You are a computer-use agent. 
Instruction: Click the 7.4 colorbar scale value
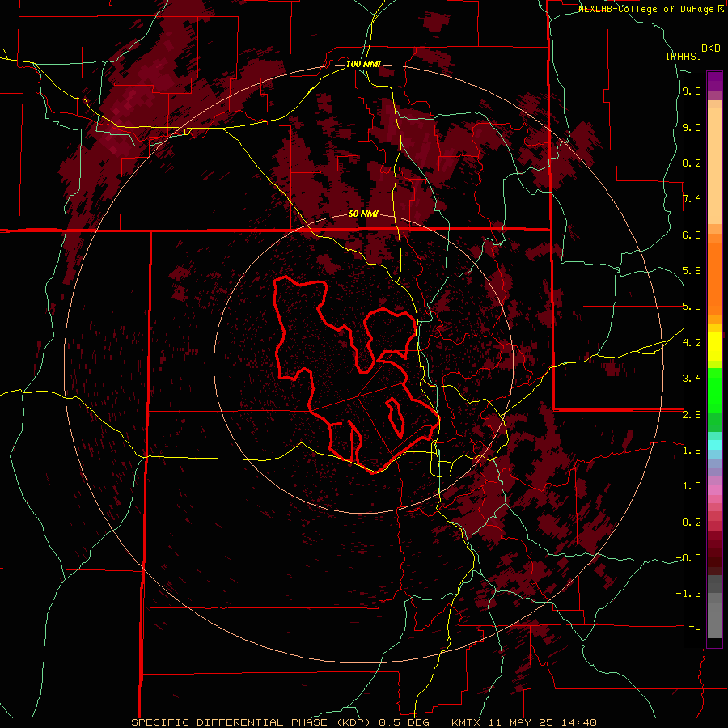(692, 199)
